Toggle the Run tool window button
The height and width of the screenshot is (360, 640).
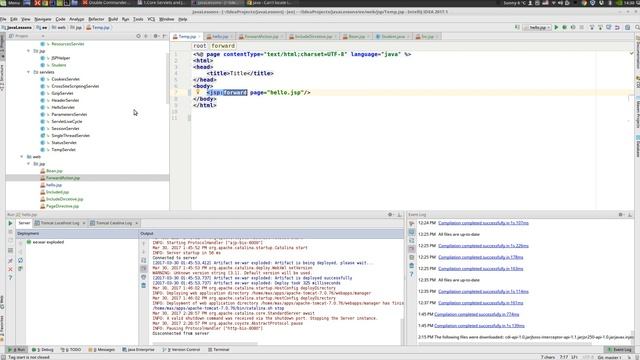coord(17,349)
